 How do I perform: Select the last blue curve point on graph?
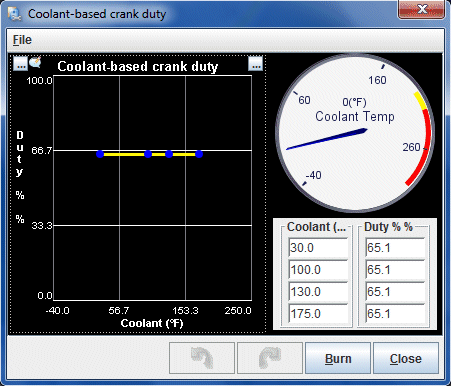[199, 154]
